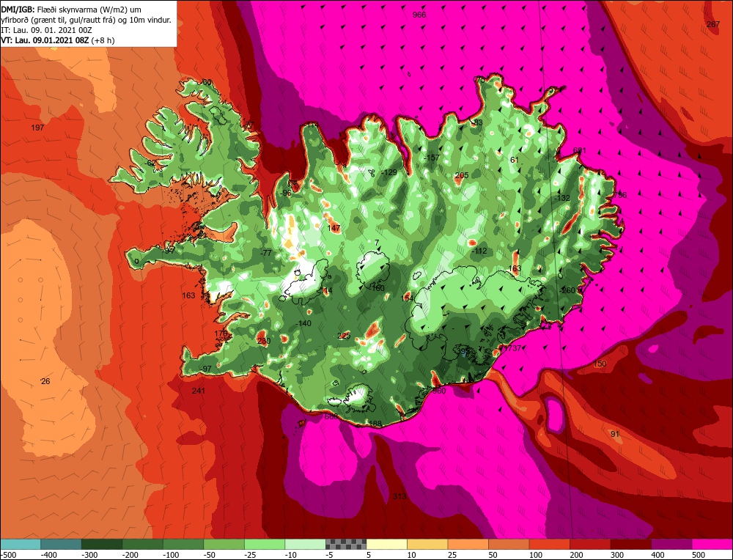This screenshot has height=560, width=733.
Task: Click the orange legend swatch between 50 and 100
Action: click(x=509, y=544)
